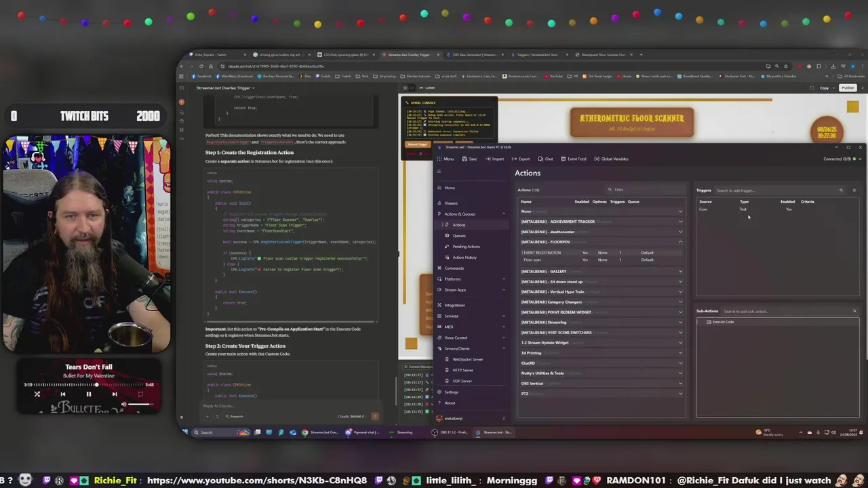Expand MIDI sidebar section
This screenshot has height=488, width=868.
pos(503,327)
